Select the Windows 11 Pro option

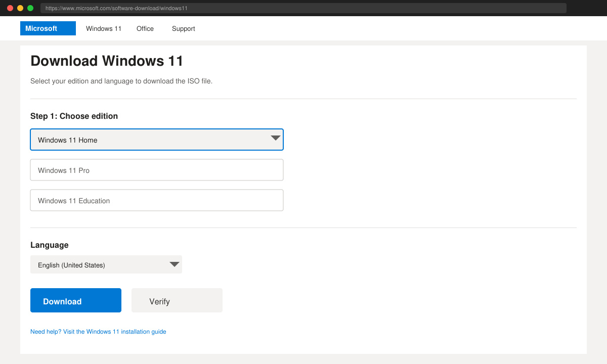(157, 170)
